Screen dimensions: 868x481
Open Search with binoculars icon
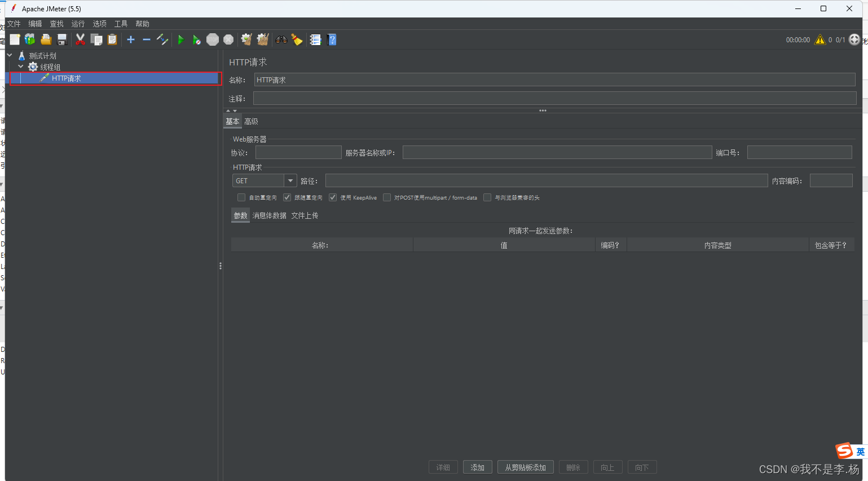(x=281, y=39)
